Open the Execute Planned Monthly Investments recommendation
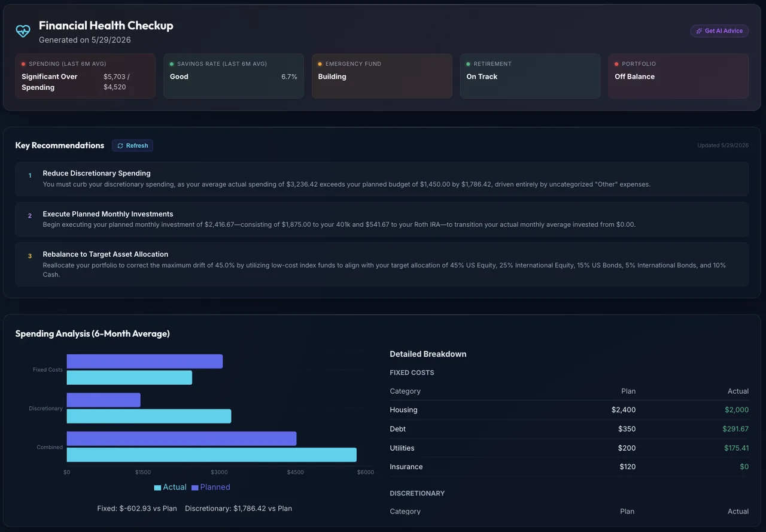 point(382,219)
